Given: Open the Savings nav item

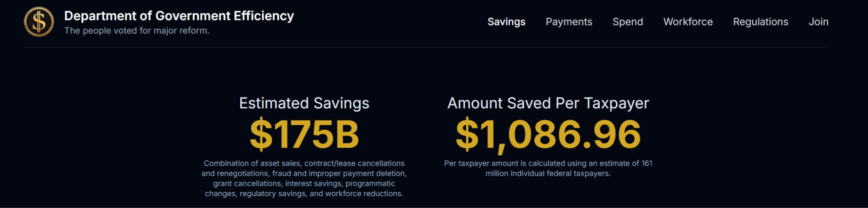Looking at the screenshot, I should [x=506, y=22].
